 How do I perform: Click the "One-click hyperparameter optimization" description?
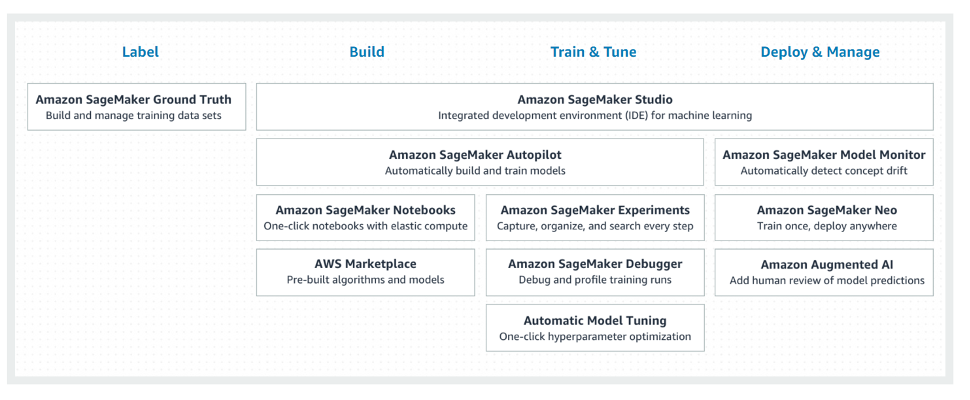click(x=595, y=337)
